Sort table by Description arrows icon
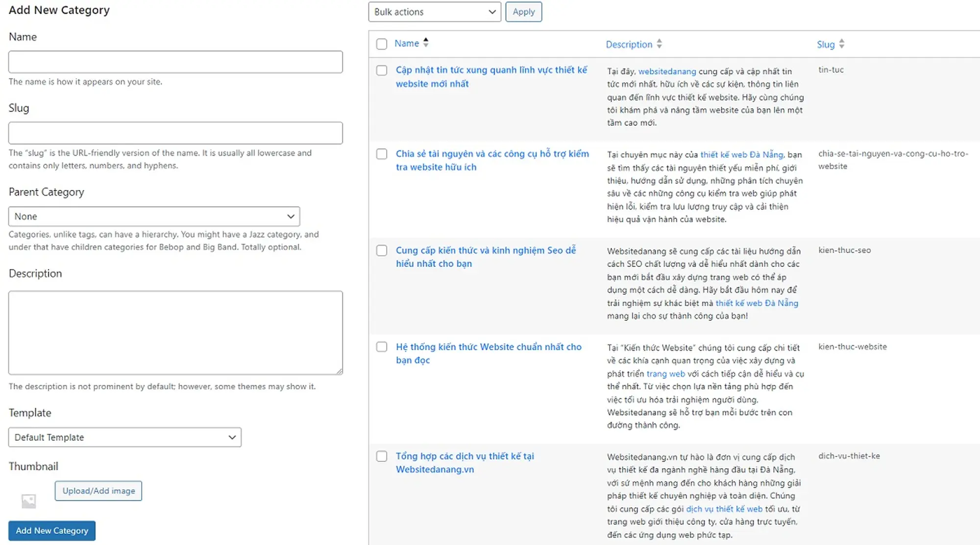The image size is (980, 545). [x=660, y=44]
